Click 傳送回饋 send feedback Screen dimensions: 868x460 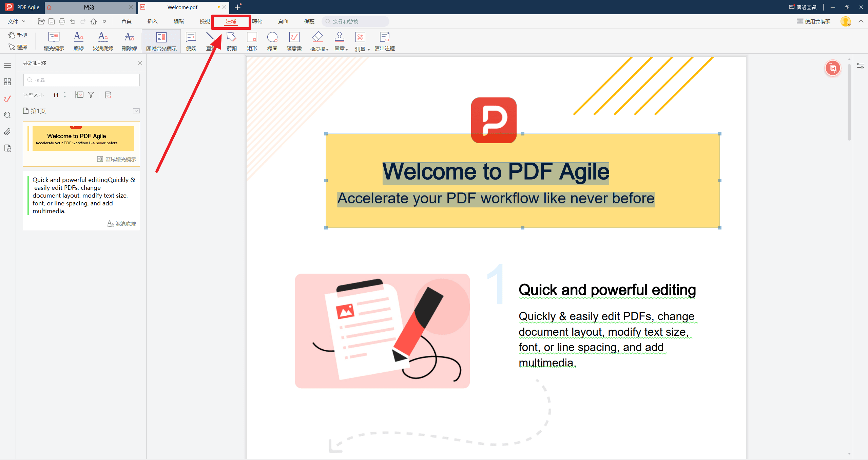pyautogui.click(x=803, y=7)
